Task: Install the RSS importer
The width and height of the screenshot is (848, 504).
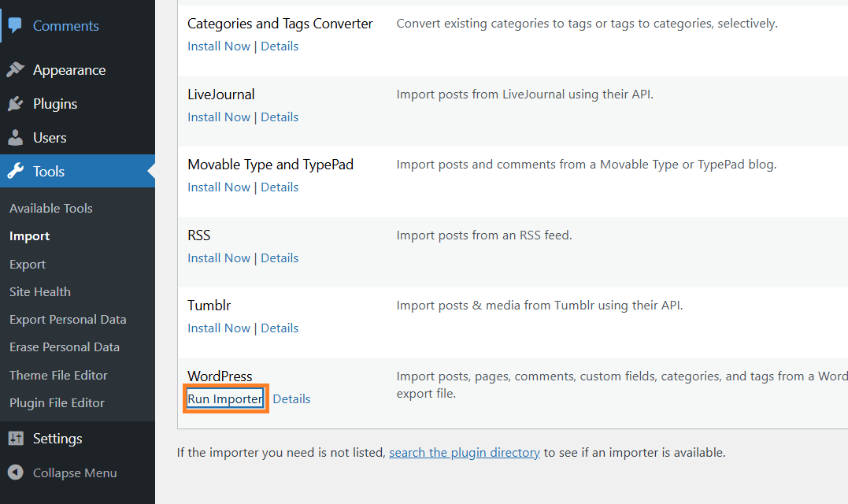Action: pos(218,258)
